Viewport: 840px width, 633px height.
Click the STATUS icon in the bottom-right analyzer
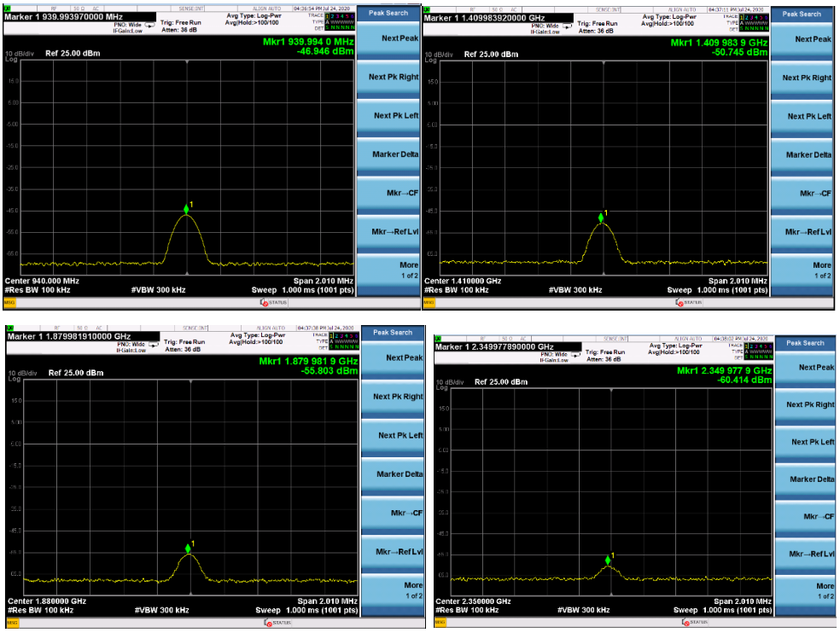(685, 622)
